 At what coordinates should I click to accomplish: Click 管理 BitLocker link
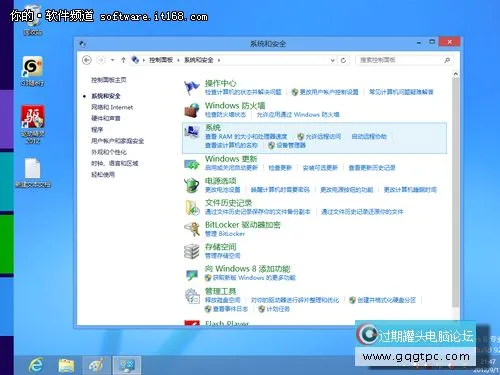point(225,234)
